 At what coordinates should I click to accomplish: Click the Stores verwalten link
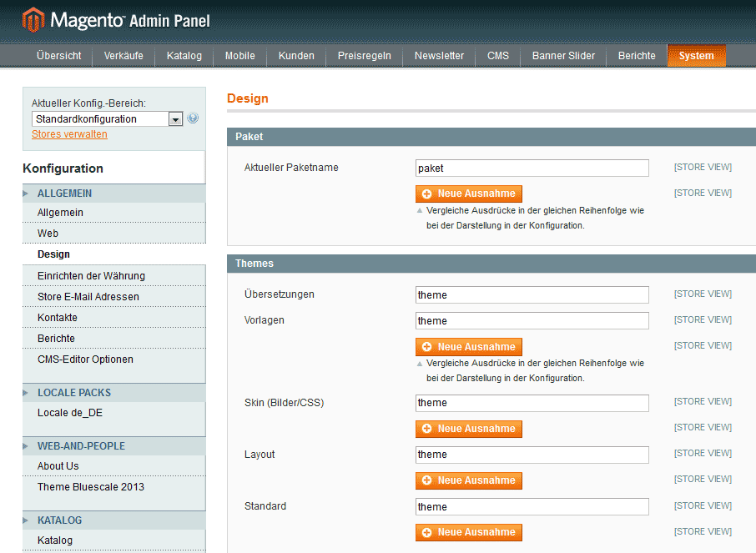(69, 134)
